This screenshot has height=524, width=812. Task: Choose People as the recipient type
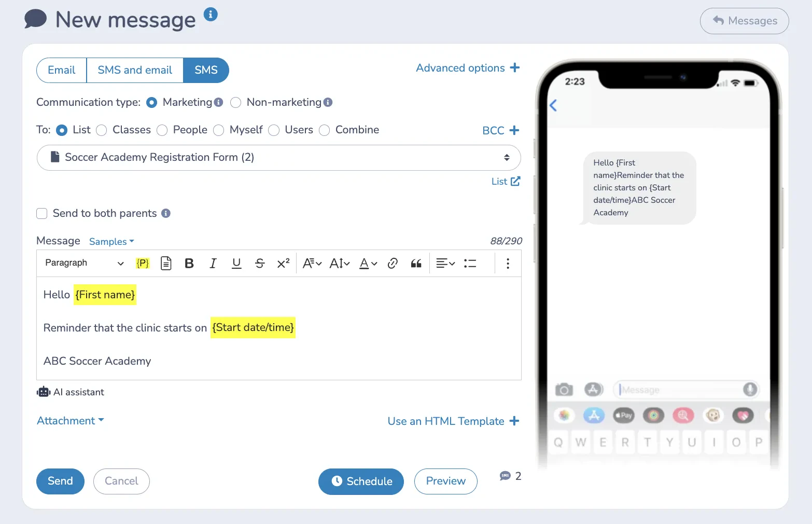pos(162,130)
